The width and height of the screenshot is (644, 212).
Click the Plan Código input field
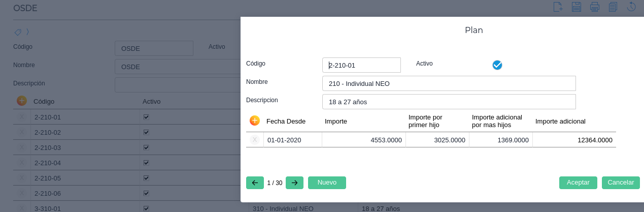pyautogui.click(x=361, y=65)
